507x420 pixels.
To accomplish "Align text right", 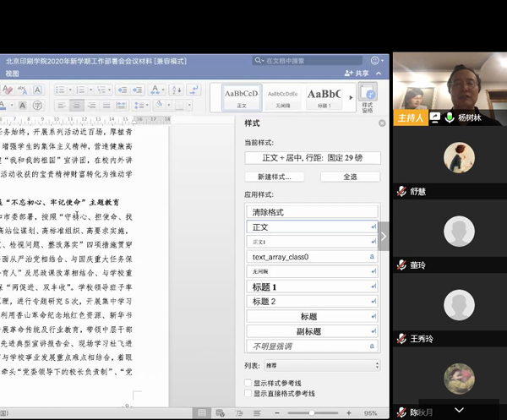I will 92,105.
